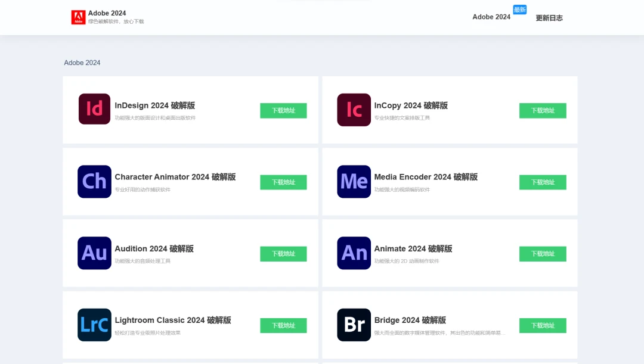Click the Media Encoder Me icon
644x364 pixels.
tap(354, 182)
